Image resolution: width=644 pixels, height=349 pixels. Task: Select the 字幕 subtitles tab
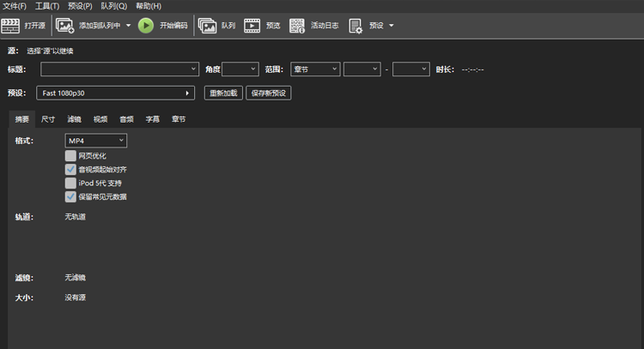point(152,119)
